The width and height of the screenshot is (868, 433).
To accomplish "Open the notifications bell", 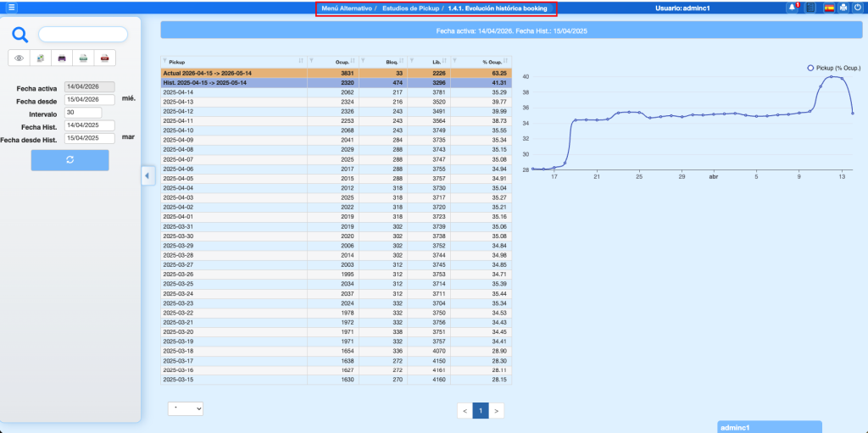I will point(792,8).
